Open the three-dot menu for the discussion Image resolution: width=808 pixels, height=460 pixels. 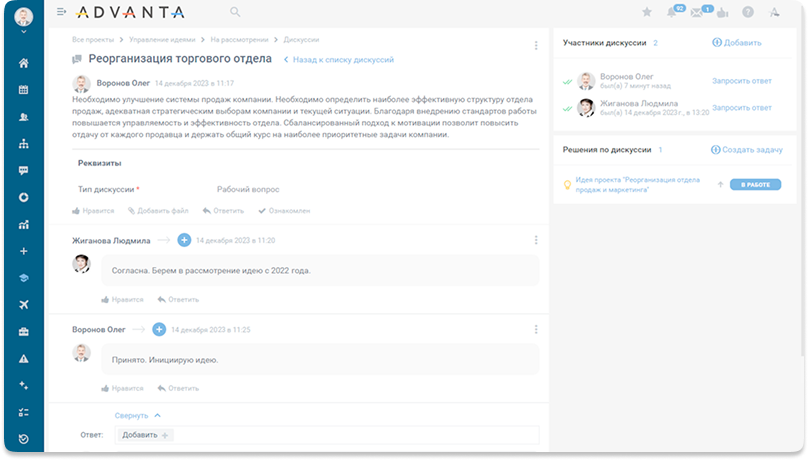[x=536, y=46]
